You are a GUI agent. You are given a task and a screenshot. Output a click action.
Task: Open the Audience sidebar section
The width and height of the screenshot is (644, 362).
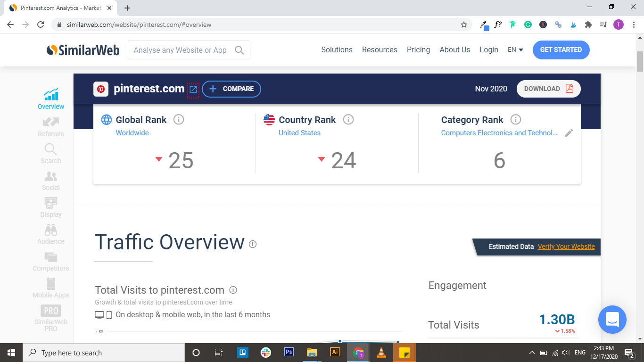pyautogui.click(x=51, y=234)
